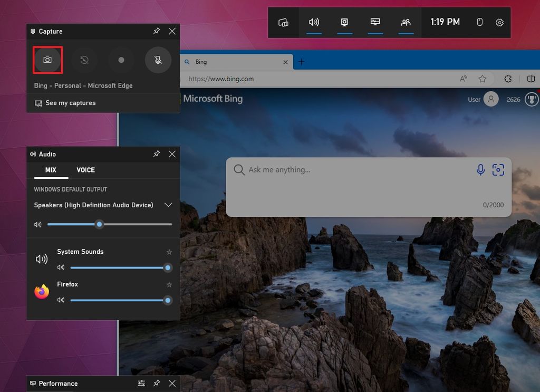Open the Audio widget icon in the toolbar
540x392 pixels.
(314, 22)
